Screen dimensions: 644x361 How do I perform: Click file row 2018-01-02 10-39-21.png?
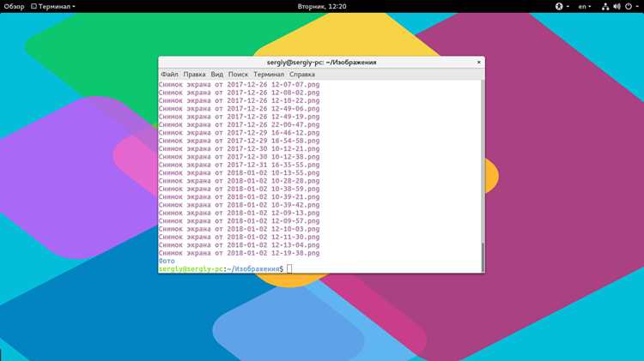(239, 197)
